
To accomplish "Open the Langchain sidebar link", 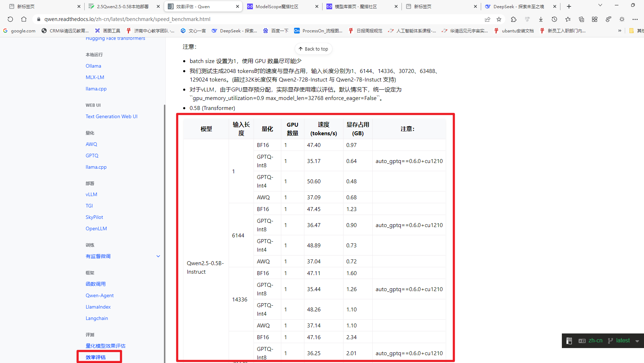I will pos(97,318).
